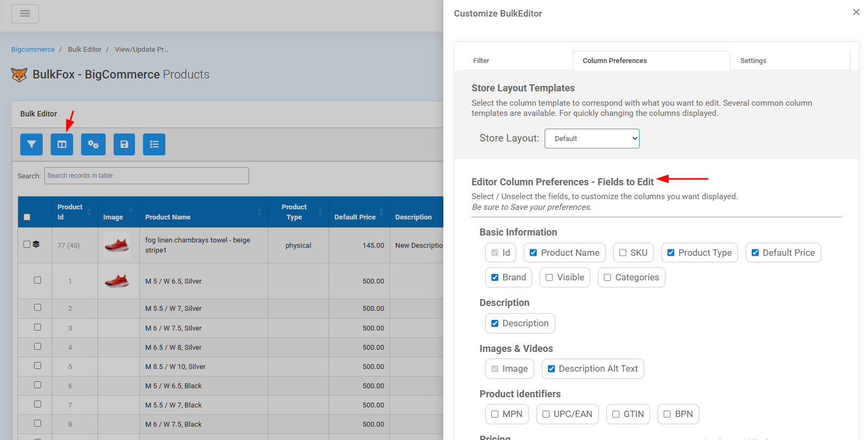The width and height of the screenshot is (868, 440).
Task: Click the list view toolbar button
Action: pyautogui.click(x=154, y=144)
